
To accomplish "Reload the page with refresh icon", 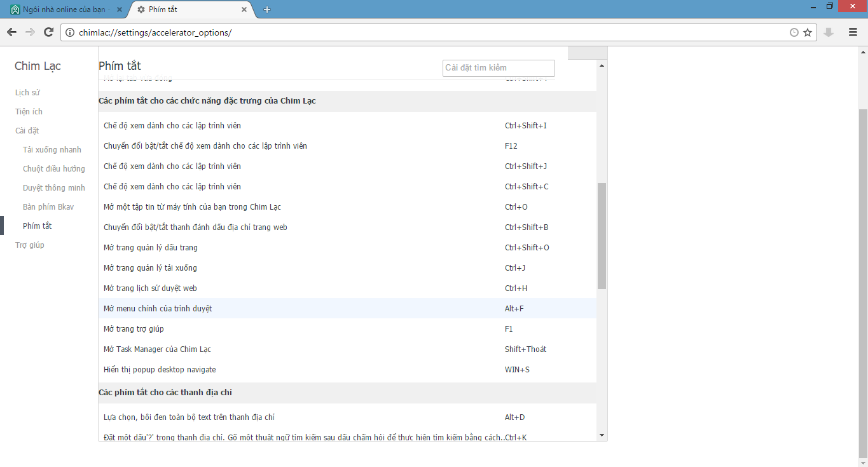I will 48,32.
